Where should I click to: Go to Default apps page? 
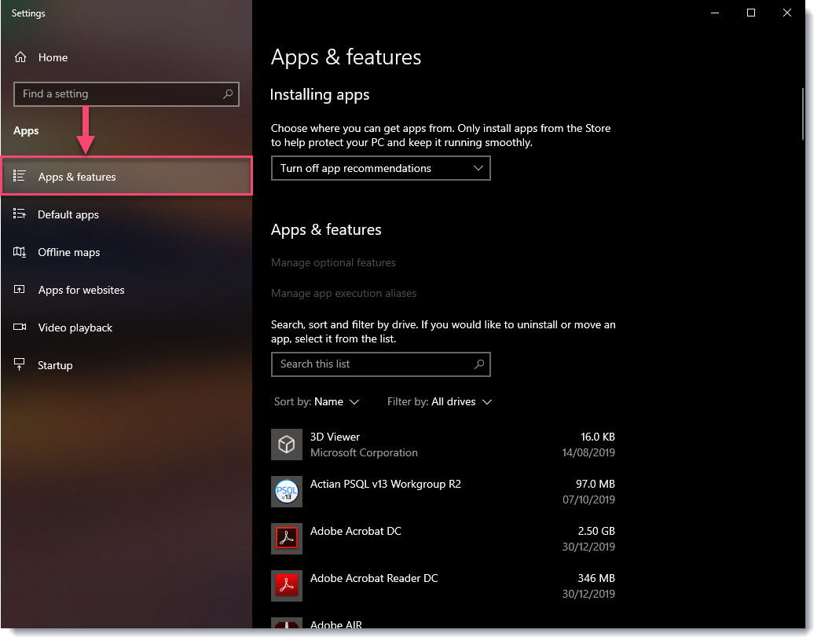point(126,214)
